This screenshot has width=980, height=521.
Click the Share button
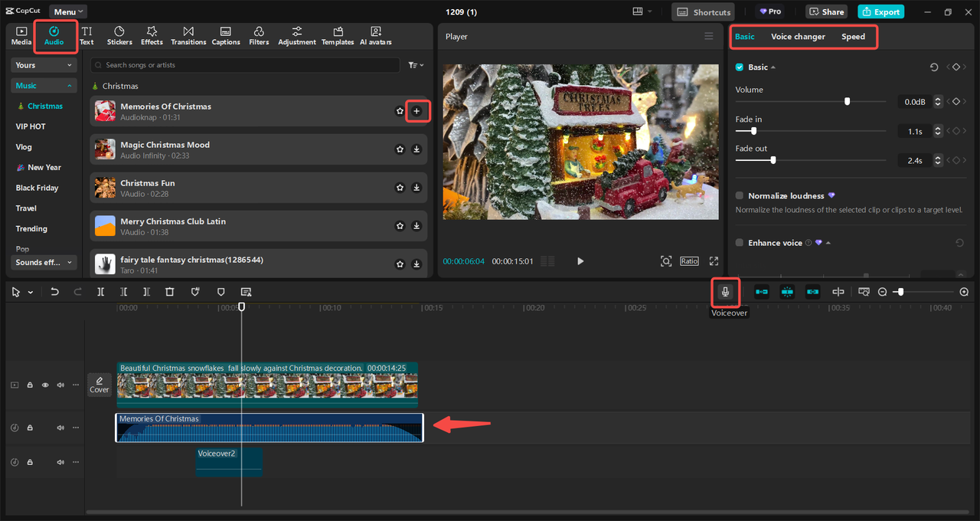pyautogui.click(x=826, y=11)
